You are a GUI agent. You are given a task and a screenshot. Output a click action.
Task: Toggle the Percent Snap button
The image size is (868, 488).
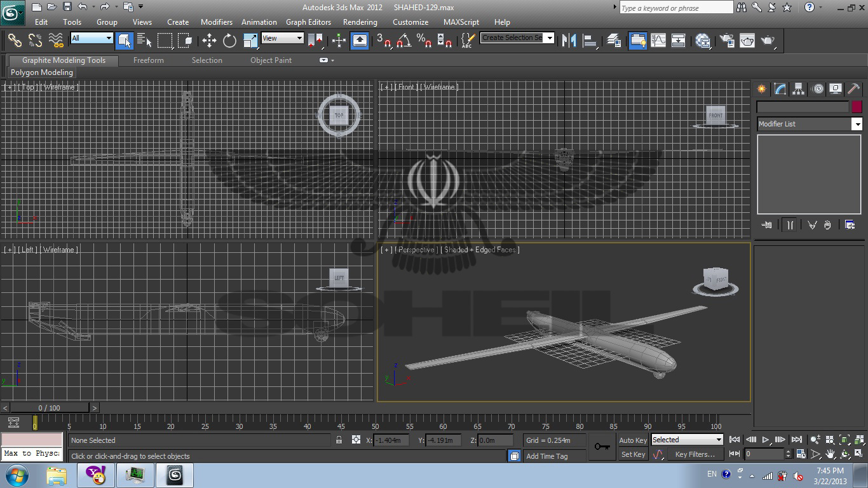pos(424,41)
